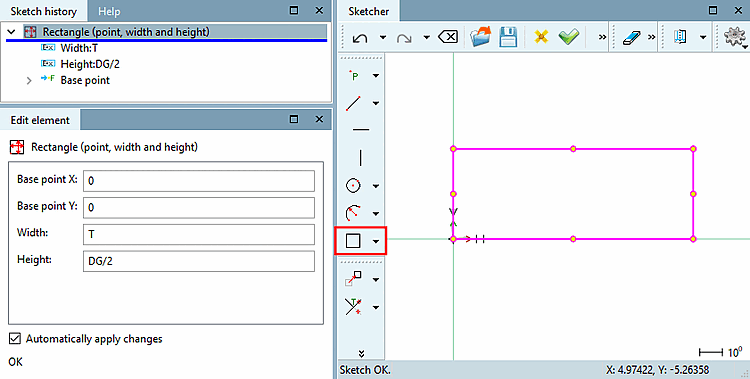Select the Height:DG/2 tree item
750x379 pixels.
point(90,64)
